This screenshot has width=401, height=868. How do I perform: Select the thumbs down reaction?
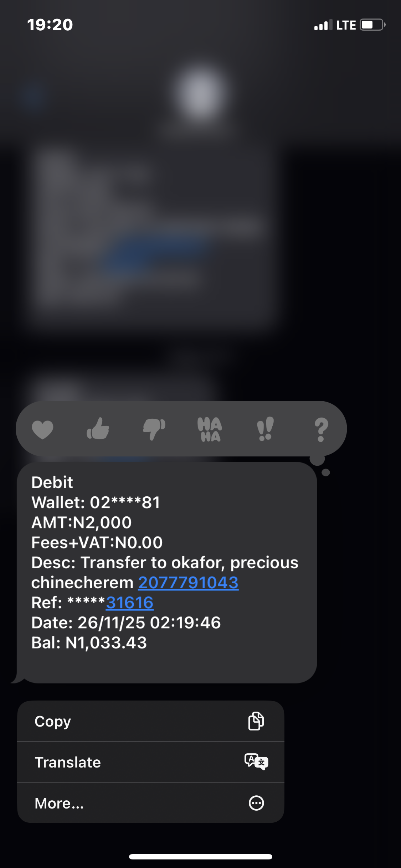click(154, 429)
